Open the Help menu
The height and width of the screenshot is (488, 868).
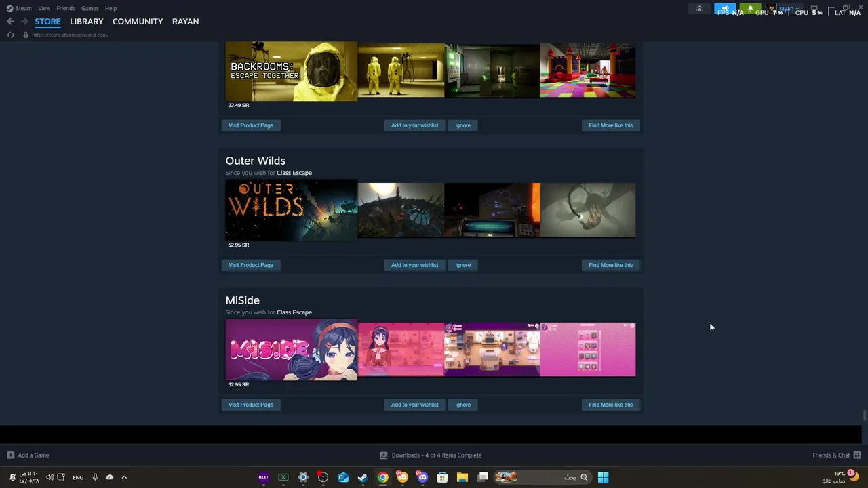tap(111, 8)
